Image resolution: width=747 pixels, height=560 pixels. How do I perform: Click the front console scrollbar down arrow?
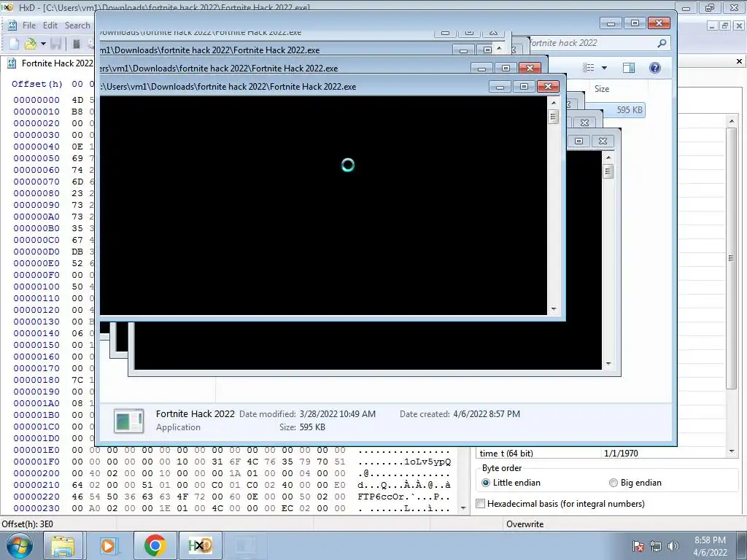tap(553, 309)
